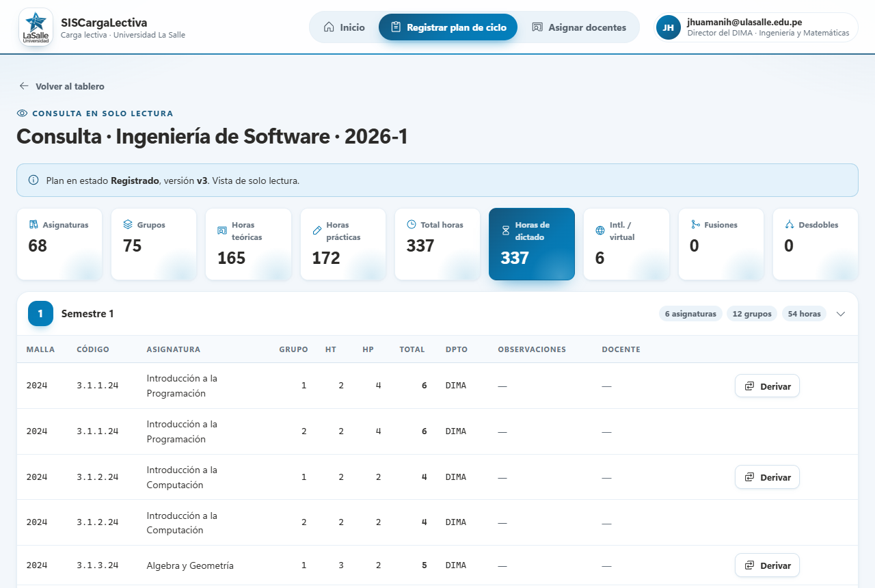Screen dimensions: 875x588
Task: Click the JH user avatar
Action: click(669, 27)
